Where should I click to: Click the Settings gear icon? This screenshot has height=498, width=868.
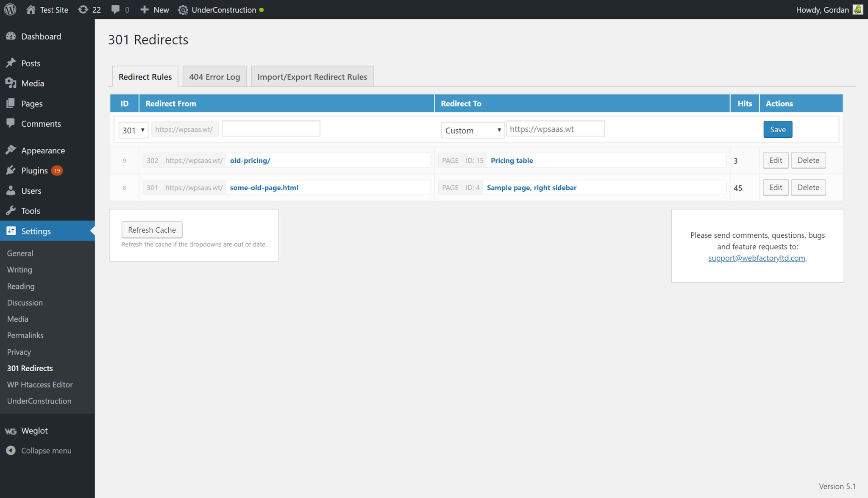click(11, 230)
